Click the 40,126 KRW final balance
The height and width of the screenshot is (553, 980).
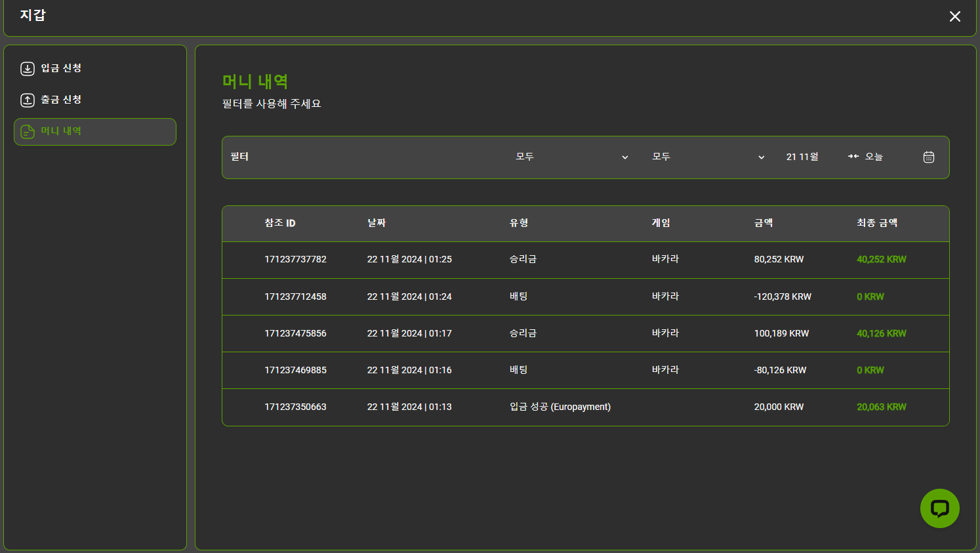881,333
